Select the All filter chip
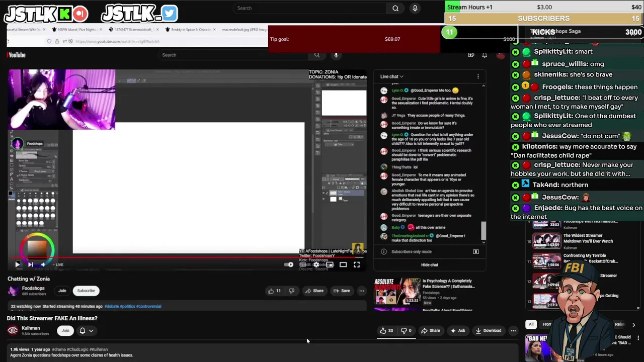Viewport: 644px width, 362px height. pyautogui.click(x=531, y=324)
